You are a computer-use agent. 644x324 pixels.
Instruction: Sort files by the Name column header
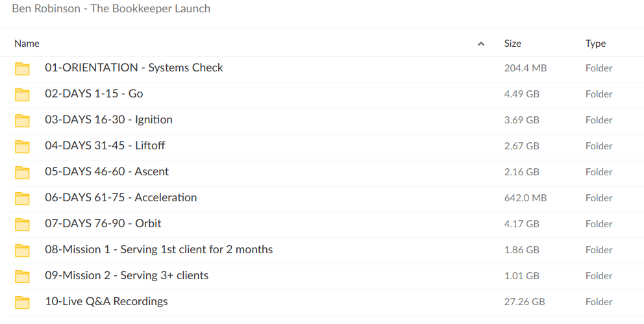[27, 44]
